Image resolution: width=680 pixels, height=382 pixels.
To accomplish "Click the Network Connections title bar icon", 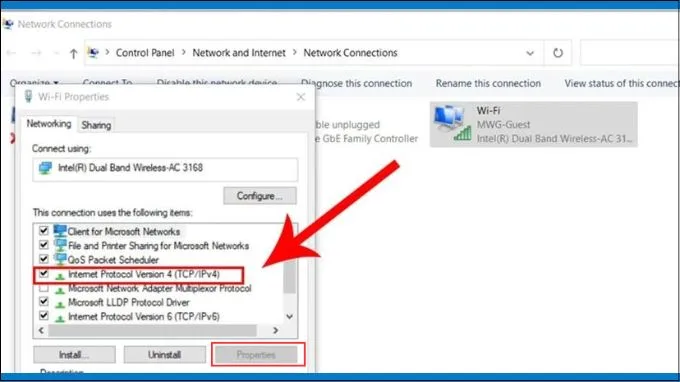I will (8, 24).
